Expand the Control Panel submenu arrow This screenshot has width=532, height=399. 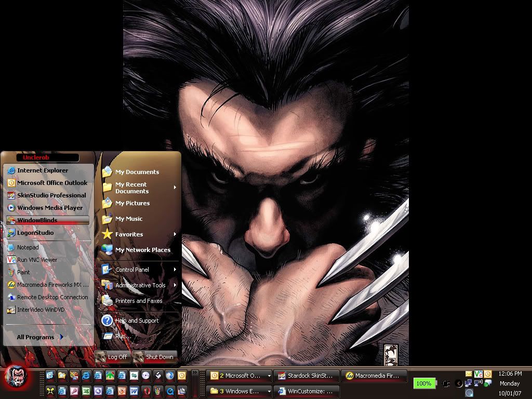175,270
